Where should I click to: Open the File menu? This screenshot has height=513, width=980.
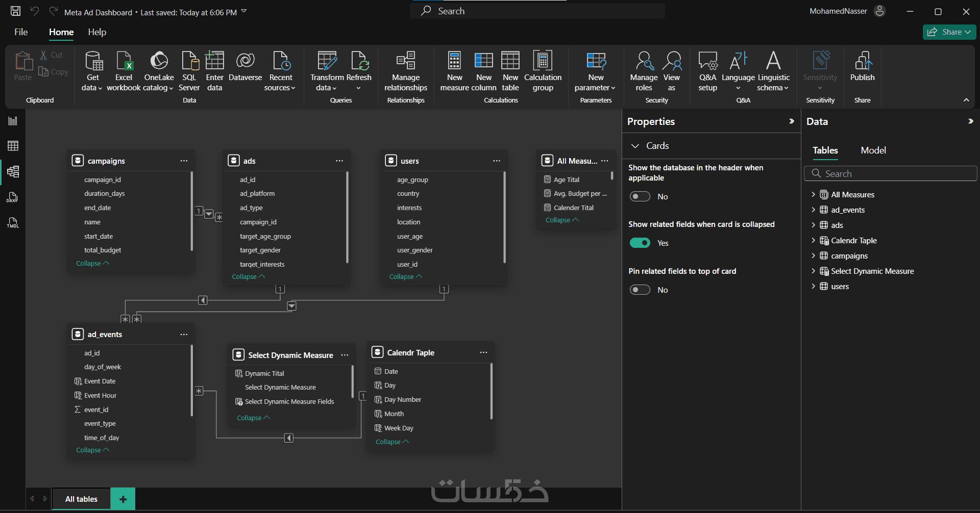(x=21, y=32)
